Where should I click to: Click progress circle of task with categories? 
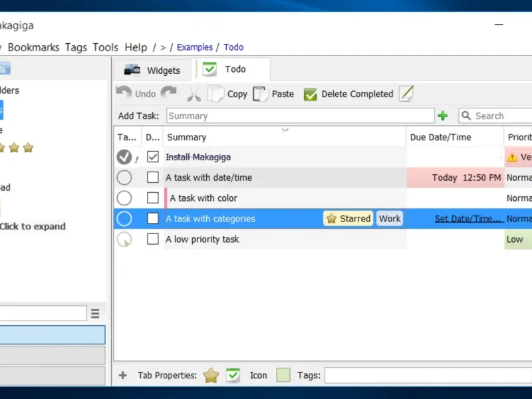pyautogui.click(x=124, y=219)
